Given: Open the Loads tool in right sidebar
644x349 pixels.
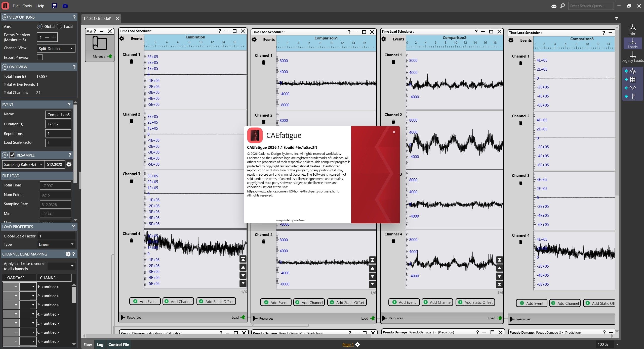Looking at the screenshot, I should tap(632, 43).
